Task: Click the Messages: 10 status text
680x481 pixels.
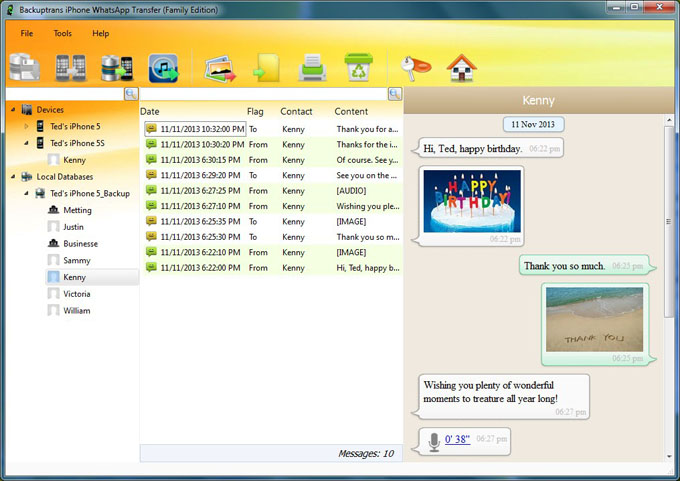Action: click(x=366, y=454)
